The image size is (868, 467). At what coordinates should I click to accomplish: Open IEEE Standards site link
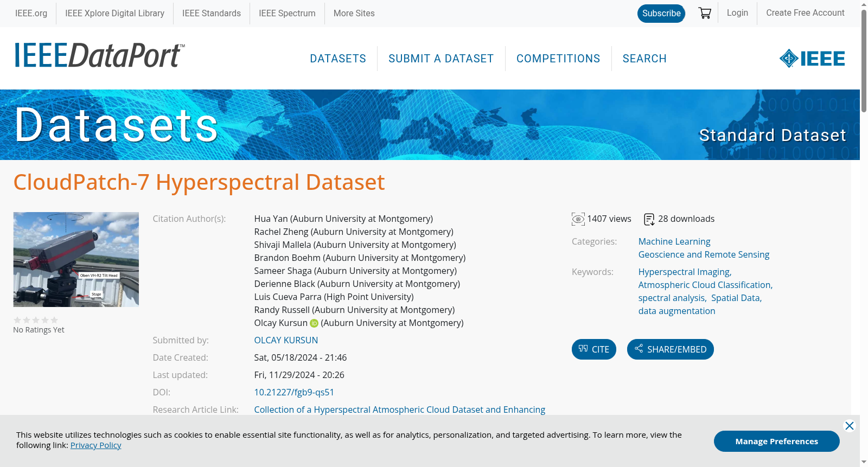pyautogui.click(x=212, y=13)
